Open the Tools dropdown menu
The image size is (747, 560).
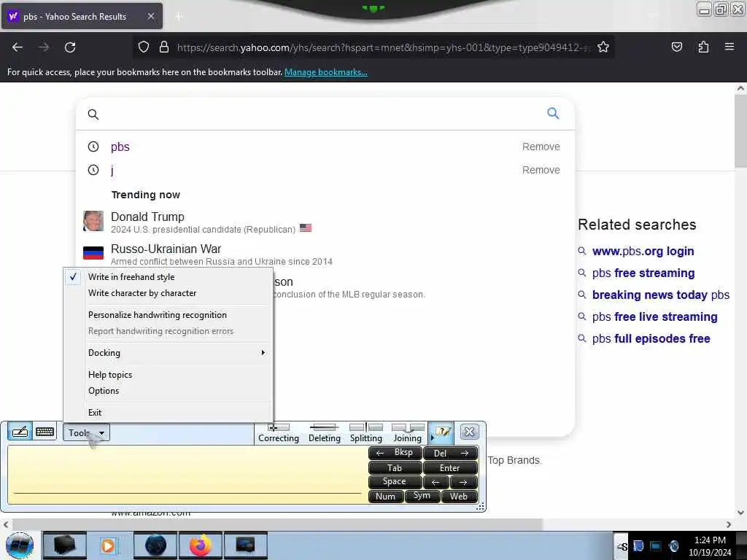(x=86, y=433)
